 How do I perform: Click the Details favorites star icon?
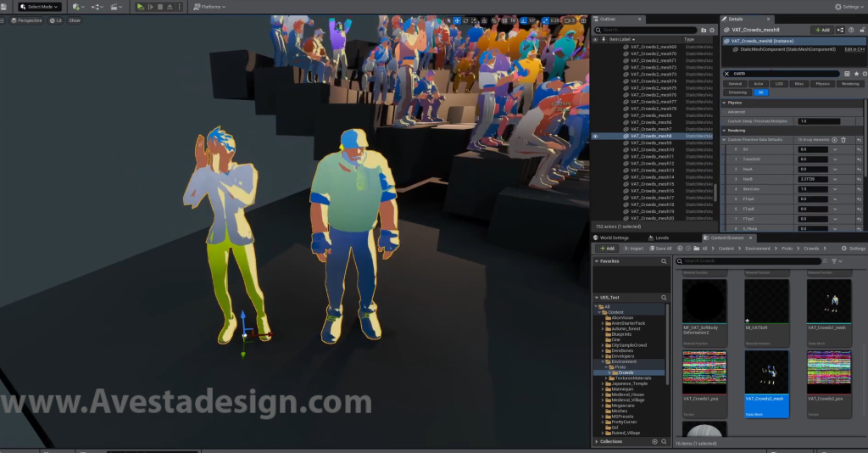(x=856, y=74)
